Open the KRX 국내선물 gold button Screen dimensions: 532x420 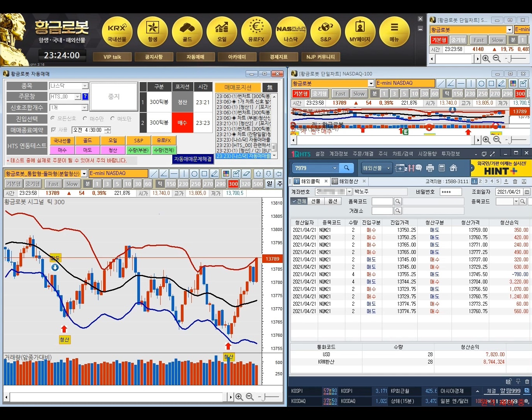point(117,32)
